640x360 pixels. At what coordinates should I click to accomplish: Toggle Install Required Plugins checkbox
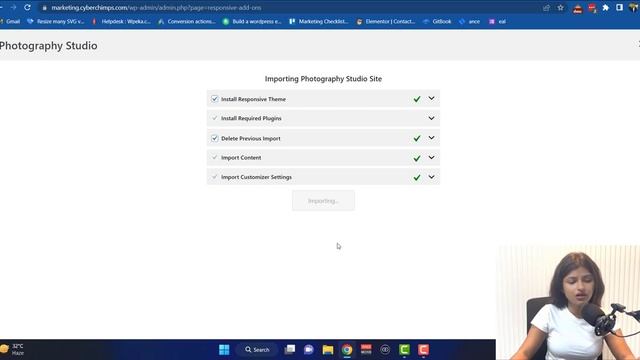pyautogui.click(x=215, y=118)
